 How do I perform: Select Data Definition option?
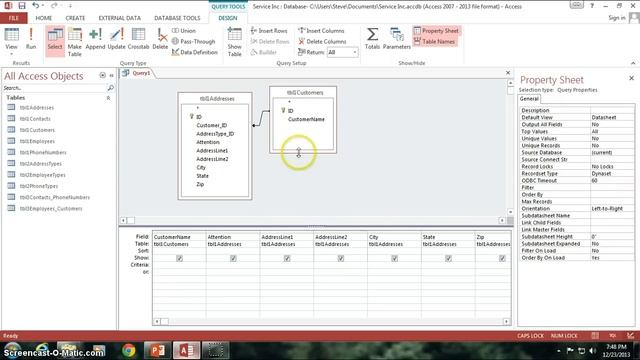[x=195, y=52]
